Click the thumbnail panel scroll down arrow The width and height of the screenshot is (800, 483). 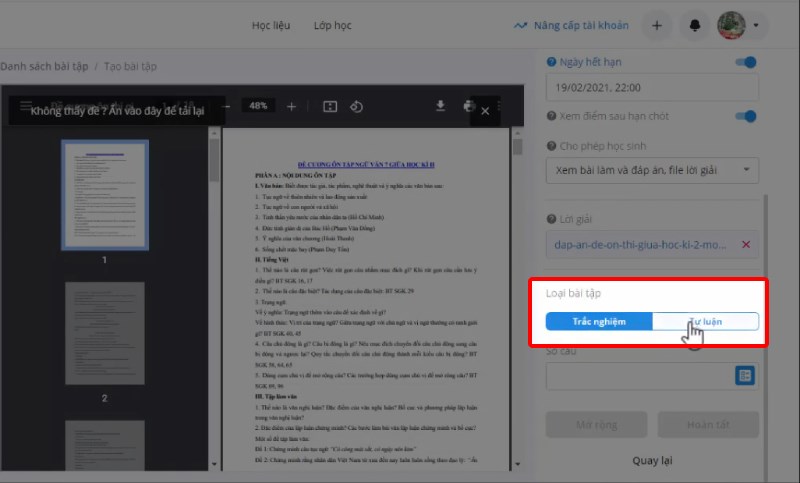(214, 464)
